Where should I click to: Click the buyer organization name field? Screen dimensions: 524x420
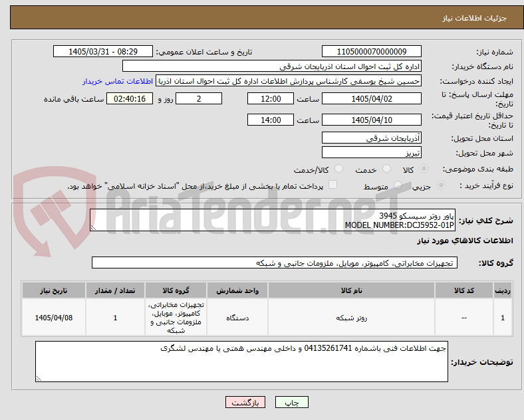click(272, 66)
